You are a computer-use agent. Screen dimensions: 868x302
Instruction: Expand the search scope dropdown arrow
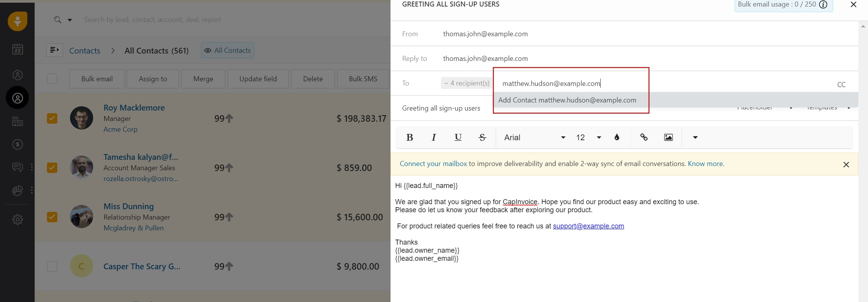(70, 20)
